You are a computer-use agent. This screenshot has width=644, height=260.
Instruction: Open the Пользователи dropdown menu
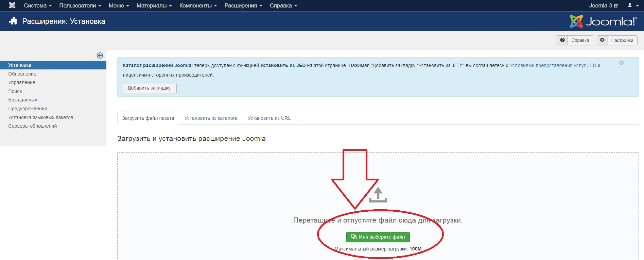[80, 5]
